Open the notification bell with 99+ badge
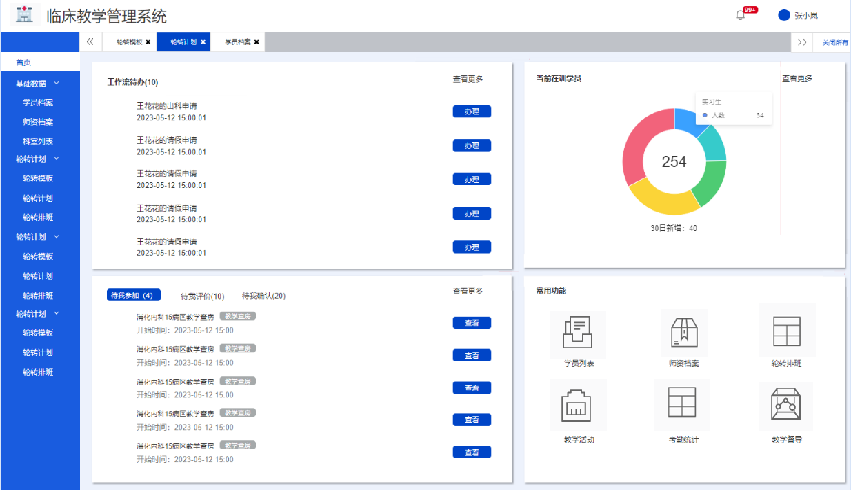 [740, 15]
